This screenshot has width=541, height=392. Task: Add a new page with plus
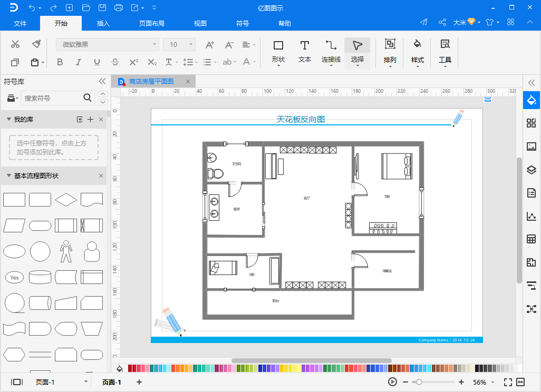coord(139,382)
